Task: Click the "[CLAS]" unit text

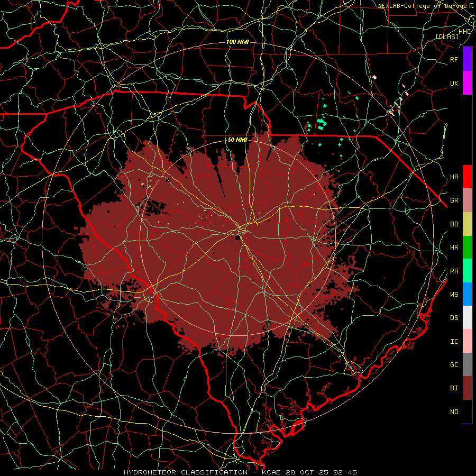Action: point(447,37)
